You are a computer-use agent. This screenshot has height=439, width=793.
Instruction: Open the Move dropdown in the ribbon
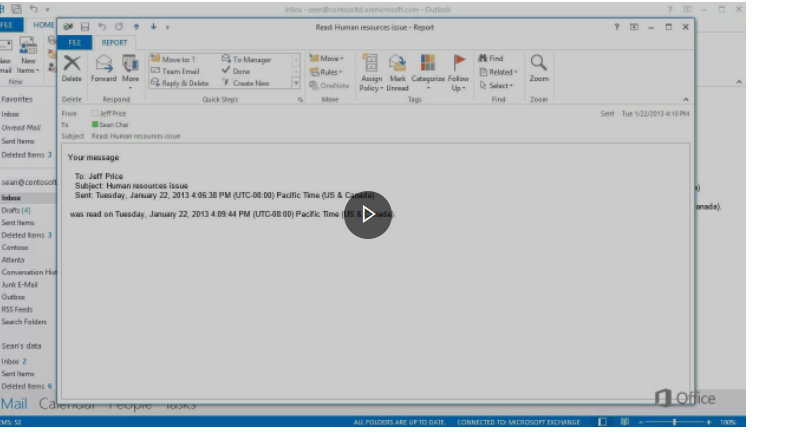327,58
